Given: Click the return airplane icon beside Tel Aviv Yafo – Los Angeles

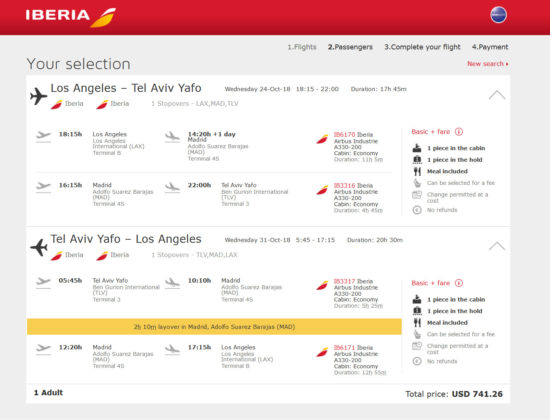Looking at the screenshot, I should (39, 247).
